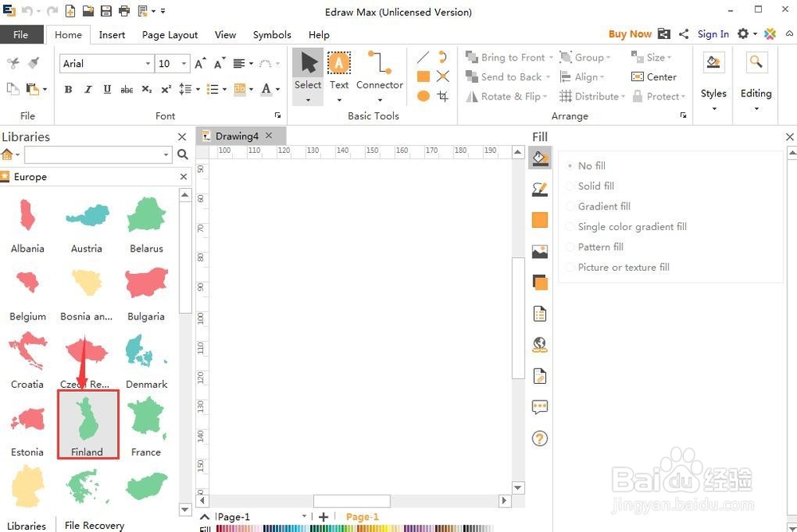Select the Finland map shape
This screenshot has height=532, width=797.
[88, 424]
